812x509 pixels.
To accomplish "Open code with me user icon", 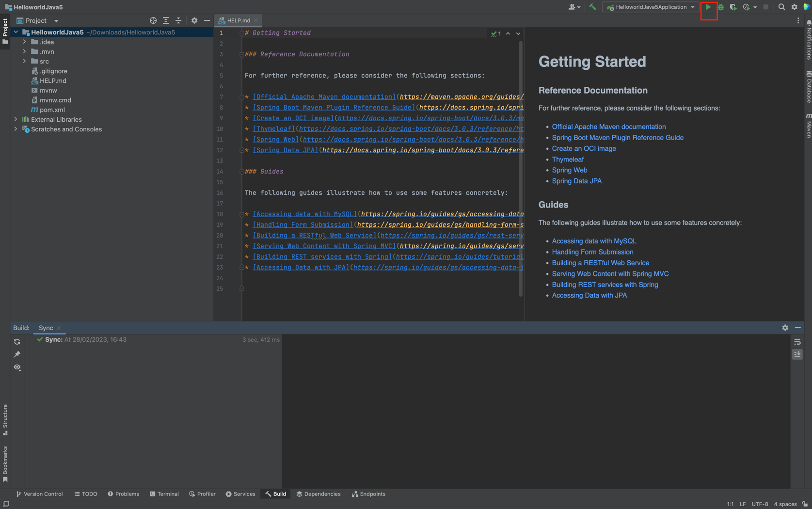I will coord(574,7).
